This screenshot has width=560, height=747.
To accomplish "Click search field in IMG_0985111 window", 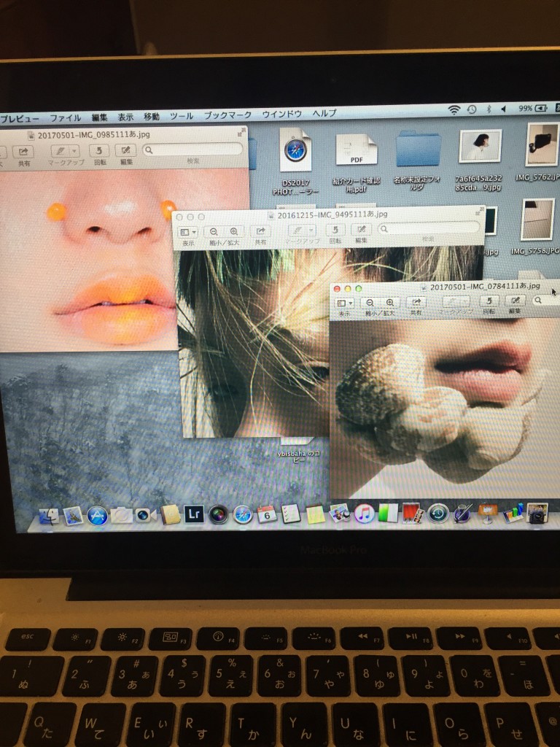I will pyautogui.click(x=192, y=150).
